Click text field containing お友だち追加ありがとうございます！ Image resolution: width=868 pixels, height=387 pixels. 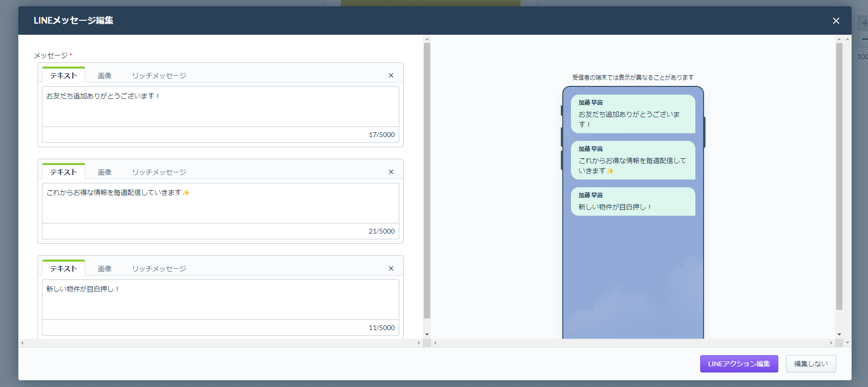(x=220, y=107)
